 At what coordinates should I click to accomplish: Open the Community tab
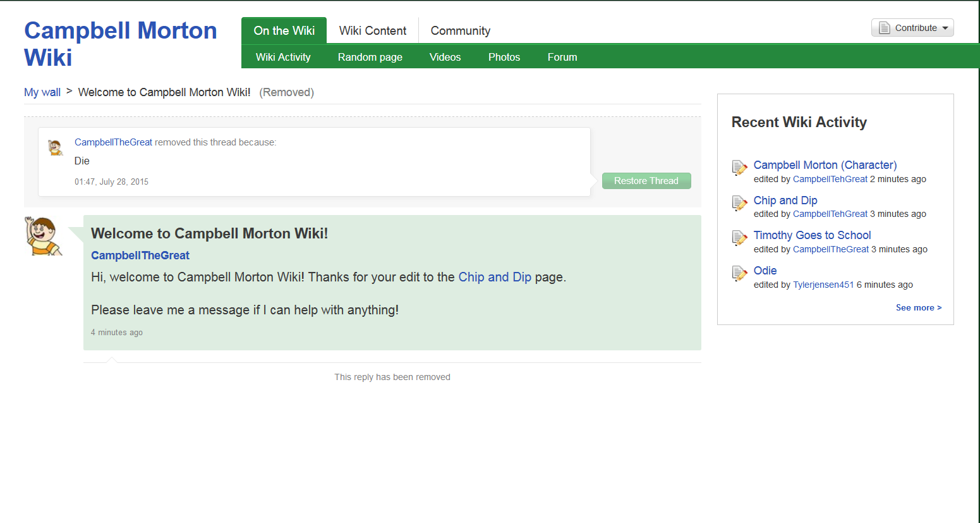461,30
